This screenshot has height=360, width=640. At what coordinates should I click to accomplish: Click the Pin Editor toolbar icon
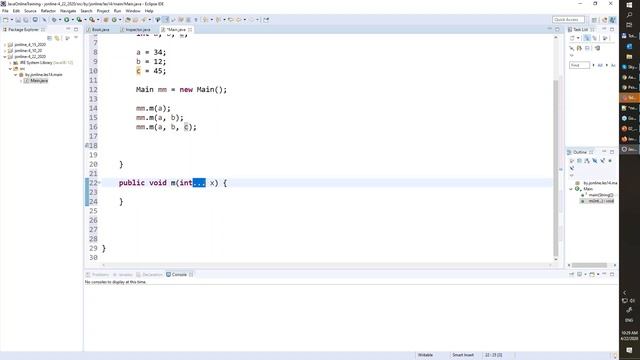(x=266, y=20)
